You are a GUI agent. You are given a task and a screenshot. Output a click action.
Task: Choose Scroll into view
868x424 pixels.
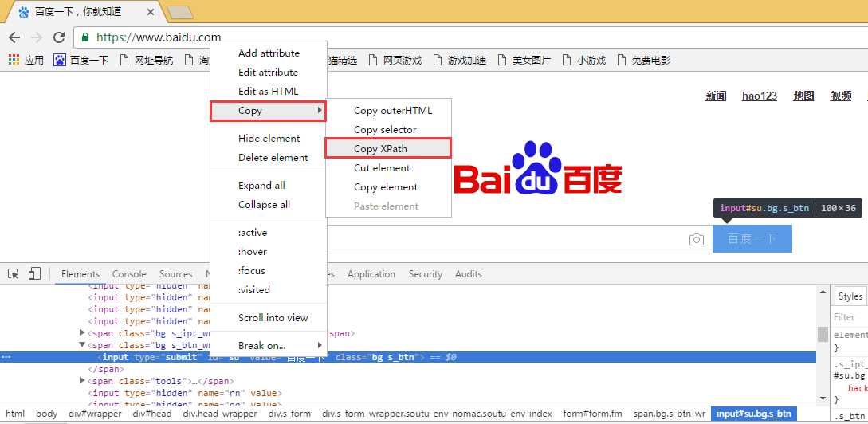269,318
